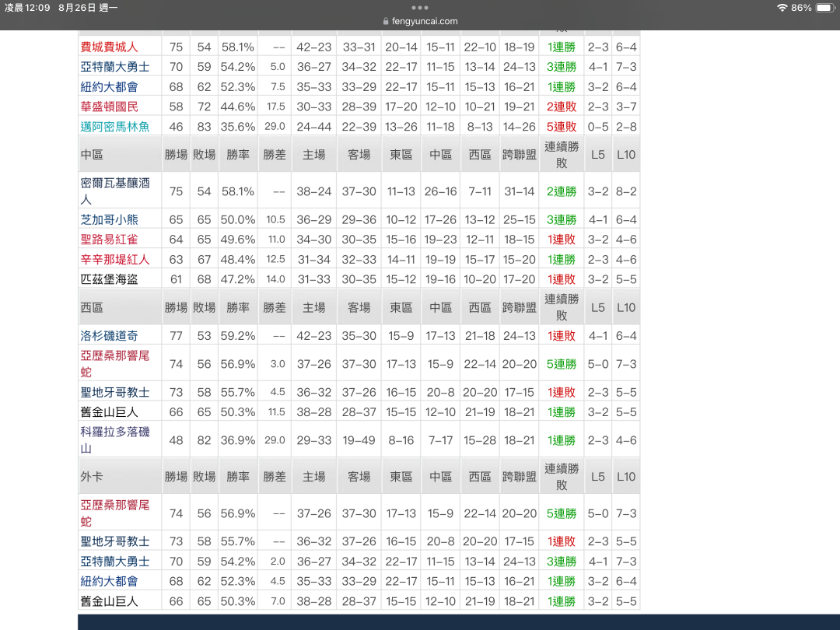The height and width of the screenshot is (630, 840).
Task: Select the 聖路易紅雀 team link
Action: (x=110, y=240)
